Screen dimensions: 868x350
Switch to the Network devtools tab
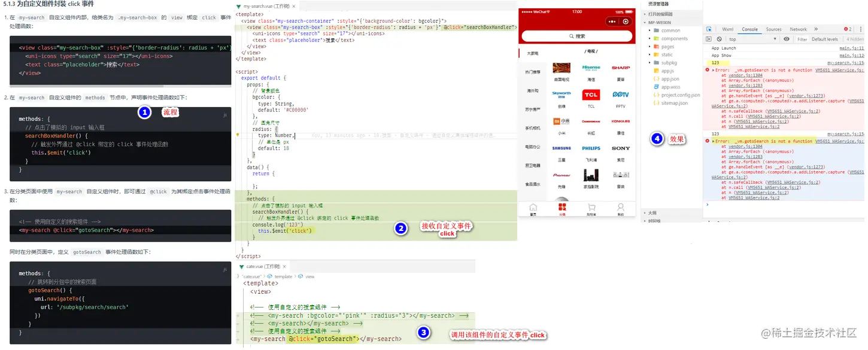[798, 29]
